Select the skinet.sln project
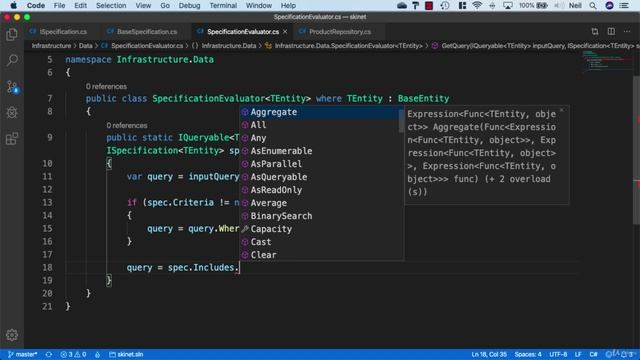Viewport: 640px width, 360px height. pos(126,354)
